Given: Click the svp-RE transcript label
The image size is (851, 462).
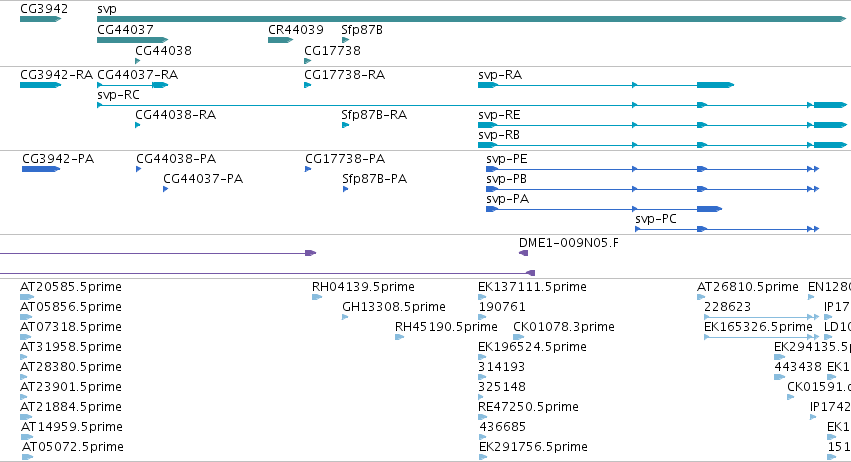Looking at the screenshot, I should pyautogui.click(x=499, y=115).
